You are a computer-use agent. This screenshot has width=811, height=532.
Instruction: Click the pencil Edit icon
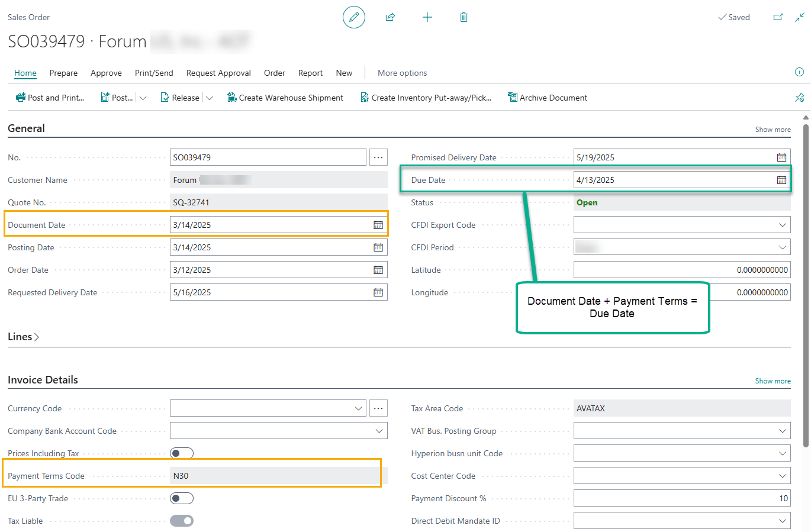pos(354,17)
